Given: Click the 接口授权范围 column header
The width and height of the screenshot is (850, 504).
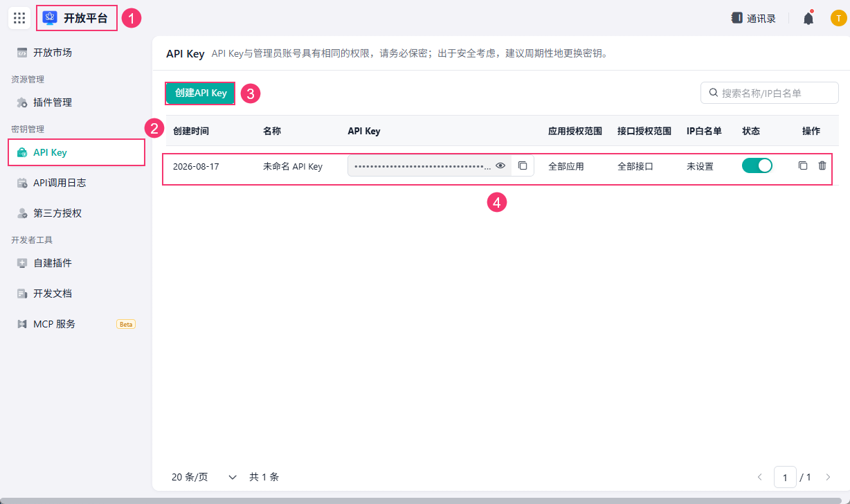Looking at the screenshot, I should [x=644, y=131].
